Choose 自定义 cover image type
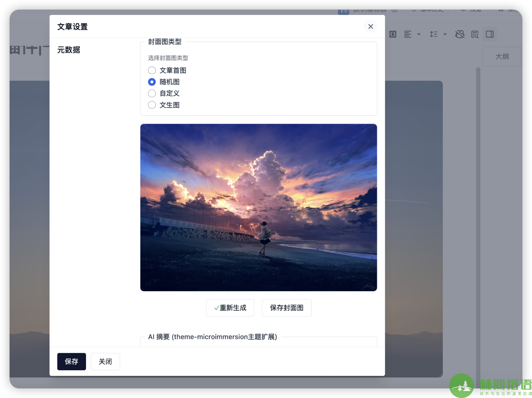Image resolution: width=532 pixels, height=398 pixels. tap(152, 93)
